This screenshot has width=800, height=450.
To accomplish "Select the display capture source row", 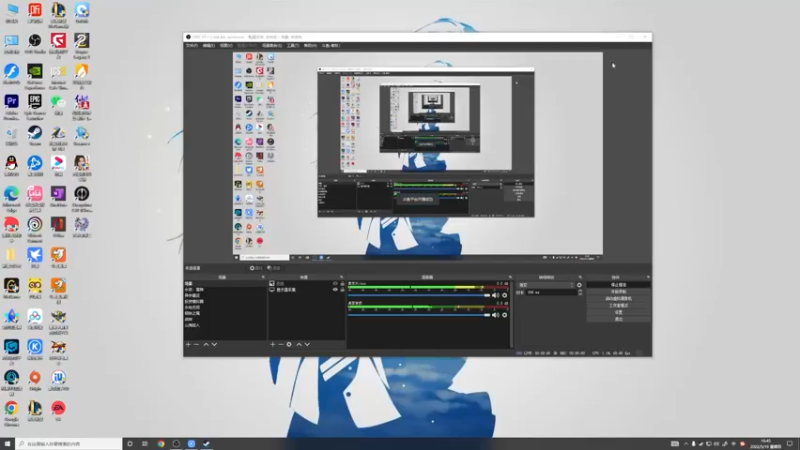I will pyautogui.click(x=306, y=289).
